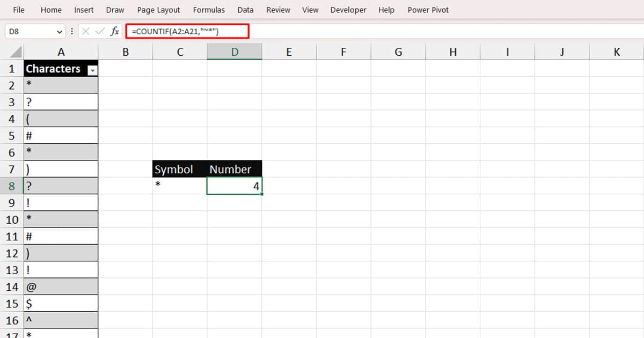
Task: Open the Data menu
Action: (245, 10)
